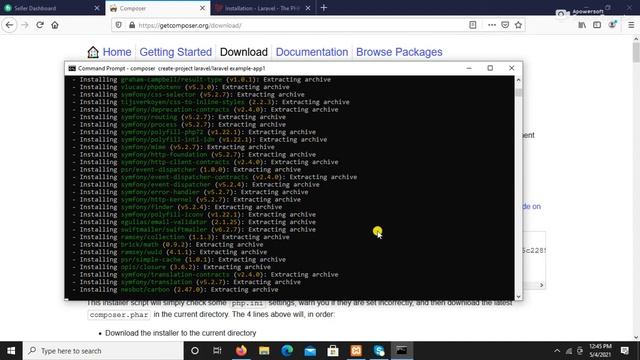Open Microsoft Edge from taskbar
640x360 pixels.
point(287,351)
